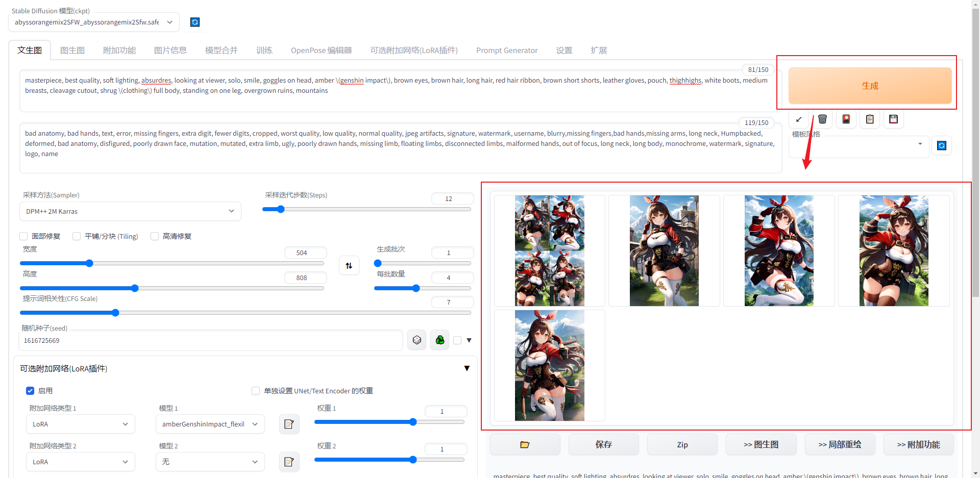Adjust the 高度 height slider
The image size is (980, 478).
pyautogui.click(x=172, y=288)
